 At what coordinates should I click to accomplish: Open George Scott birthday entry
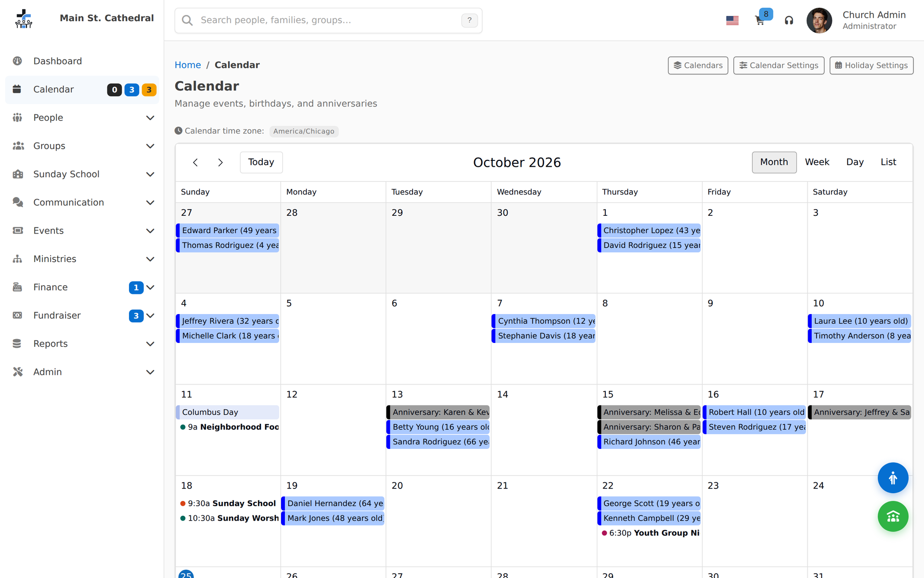[x=649, y=503]
